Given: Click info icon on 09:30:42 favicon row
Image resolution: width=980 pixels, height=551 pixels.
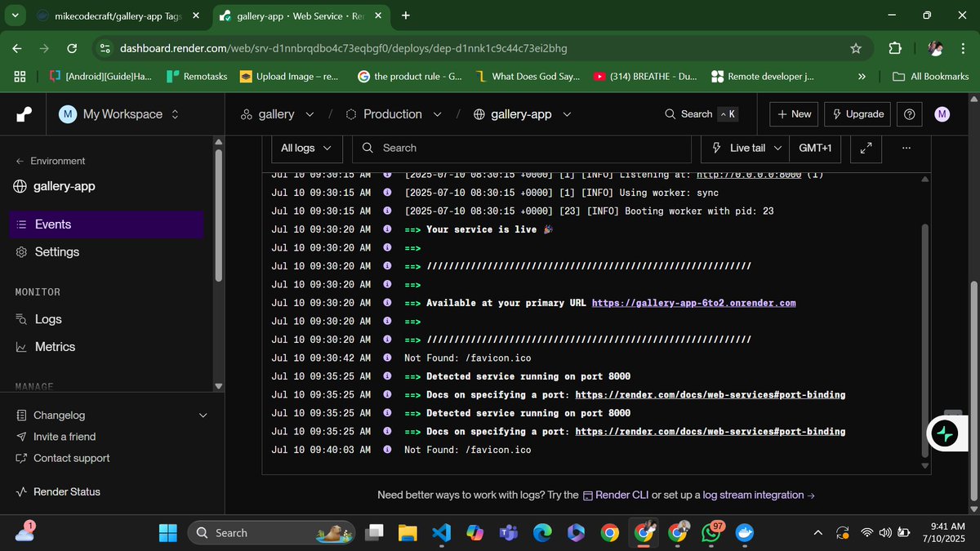Looking at the screenshot, I should [387, 358].
